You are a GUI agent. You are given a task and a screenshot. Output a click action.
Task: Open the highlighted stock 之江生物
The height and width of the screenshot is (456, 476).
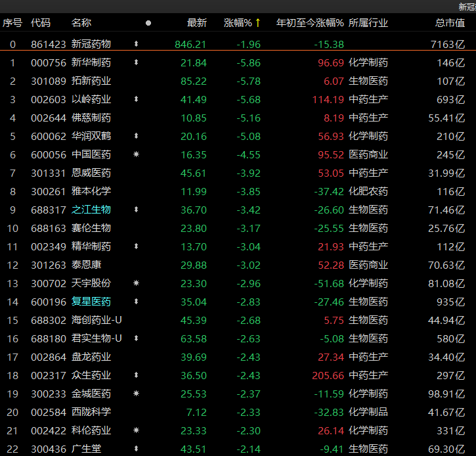coord(91,210)
